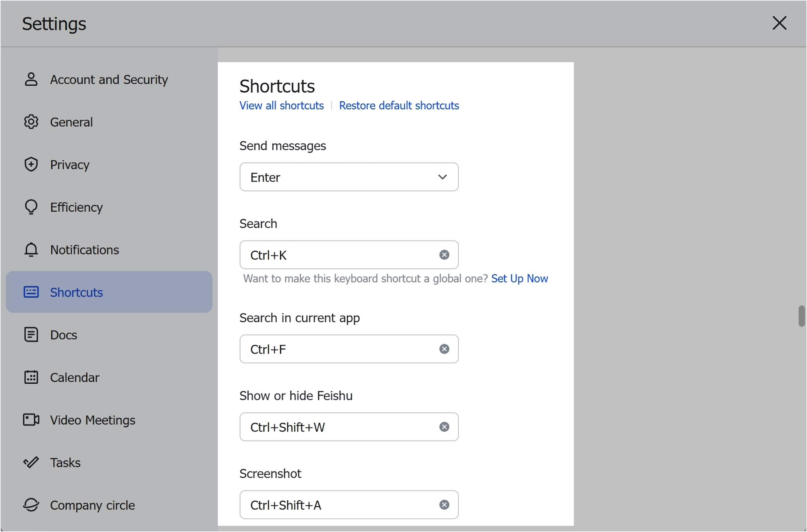Open Docs settings label
The image size is (807, 532).
pos(63,335)
